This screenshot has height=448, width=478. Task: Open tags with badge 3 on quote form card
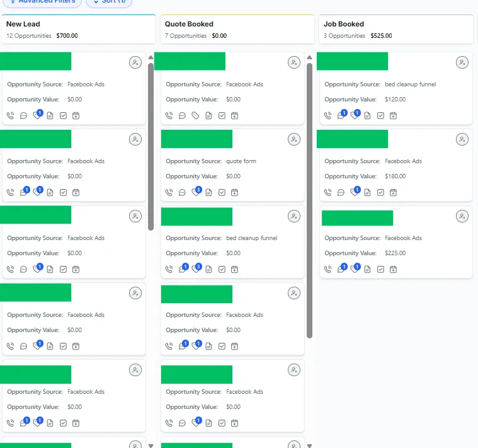click(x=195, y=192)
